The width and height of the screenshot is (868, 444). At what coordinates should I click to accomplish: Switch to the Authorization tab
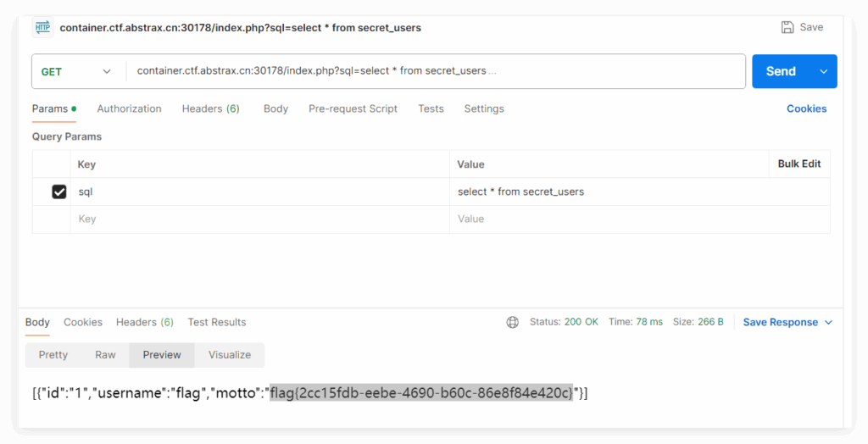pos(129,108)
